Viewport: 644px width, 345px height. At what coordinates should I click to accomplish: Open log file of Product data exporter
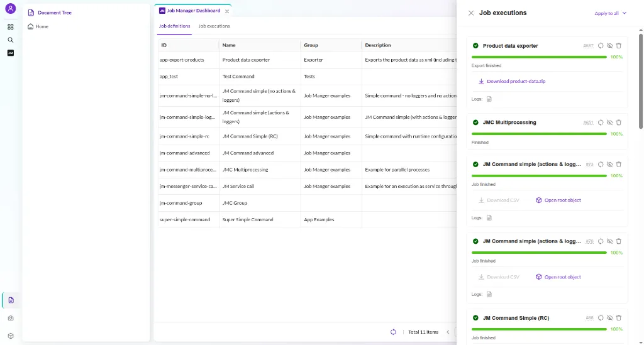click(x=489, y=99)
